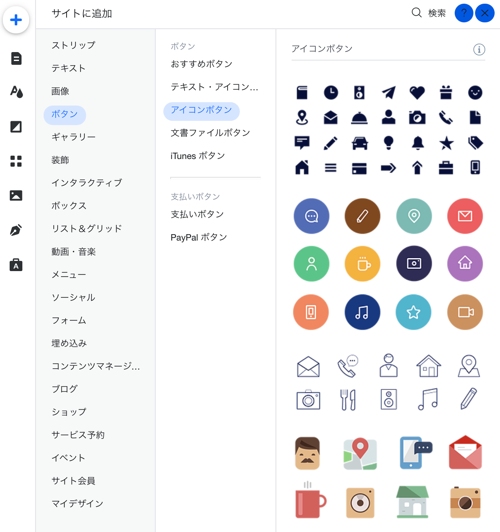Add the solid star icon button

[x=446, y=143]
